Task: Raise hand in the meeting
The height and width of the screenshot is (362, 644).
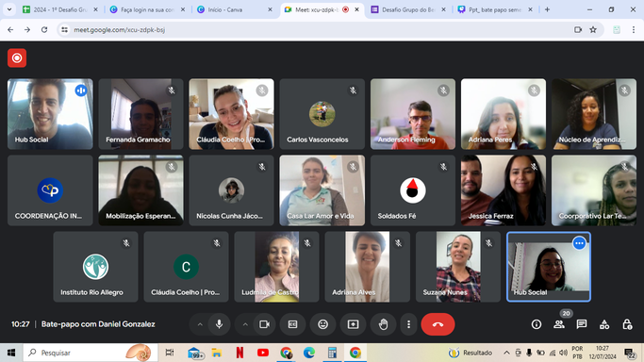Action: click(383, 324)
